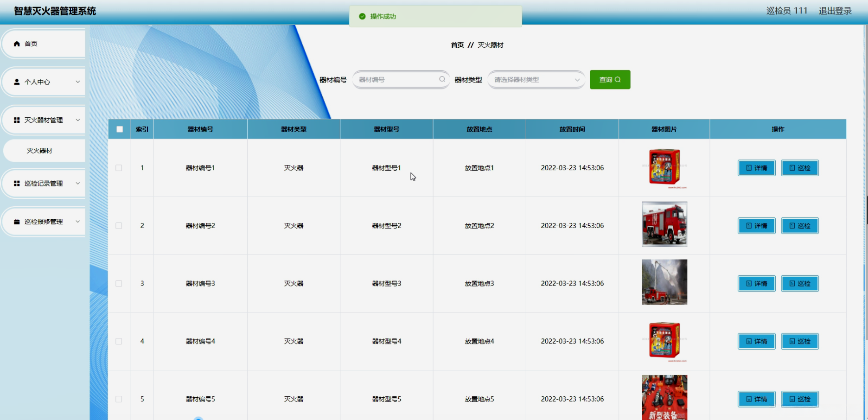Click the briefcase icon beside 巡检报修管理
Image resolution: width=868 pixels, height=420 pixels.
coord(17,222)
